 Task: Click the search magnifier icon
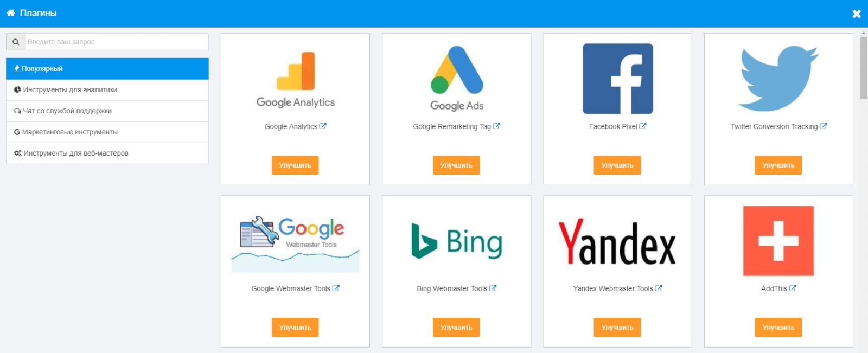point(16,42)
